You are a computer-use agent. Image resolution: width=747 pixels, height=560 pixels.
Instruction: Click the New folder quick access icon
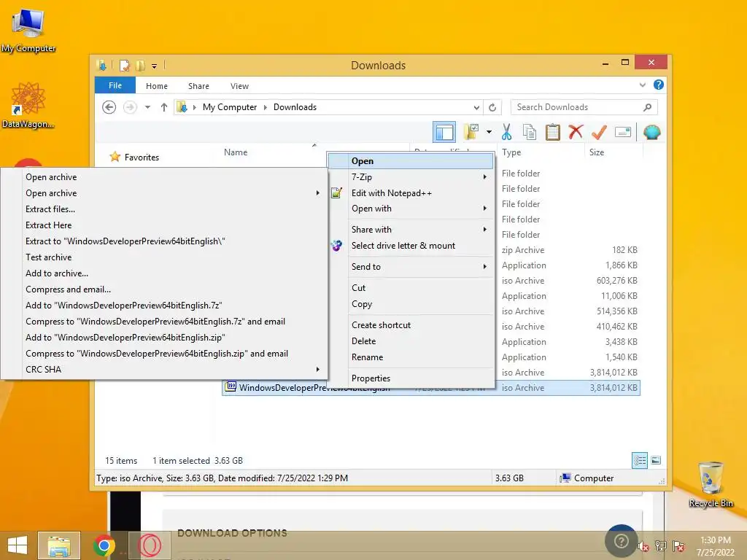pyautogui.click(x=140, y=65)
